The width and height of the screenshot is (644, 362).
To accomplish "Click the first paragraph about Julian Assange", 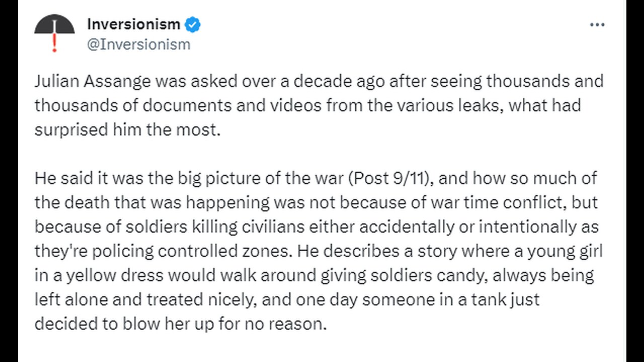I will point(319,106).
